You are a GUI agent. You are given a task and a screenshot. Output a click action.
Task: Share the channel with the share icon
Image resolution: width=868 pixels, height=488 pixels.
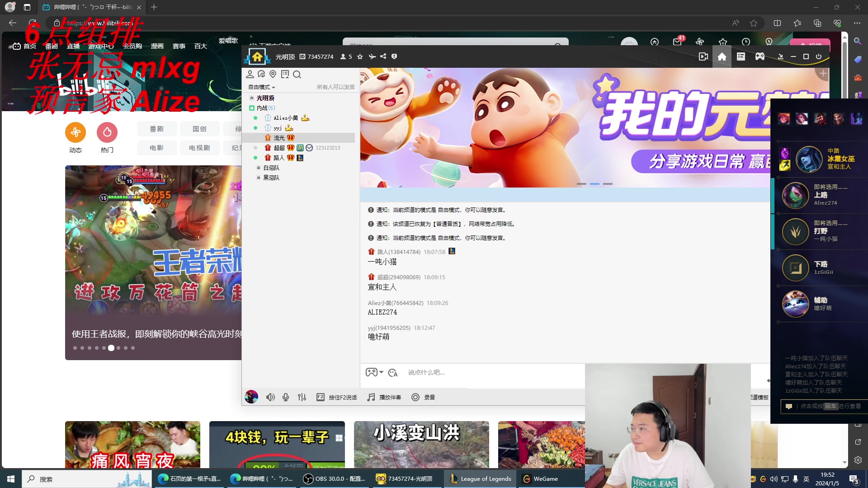(x=383, y=56)
